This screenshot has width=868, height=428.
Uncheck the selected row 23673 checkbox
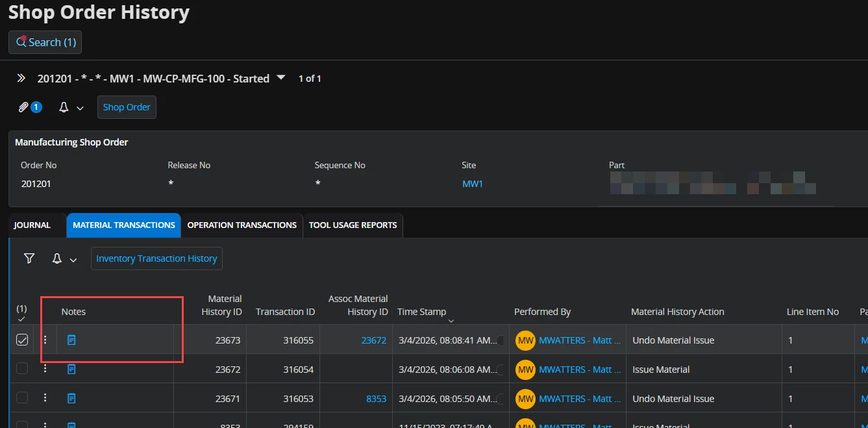tap(22, 340)
